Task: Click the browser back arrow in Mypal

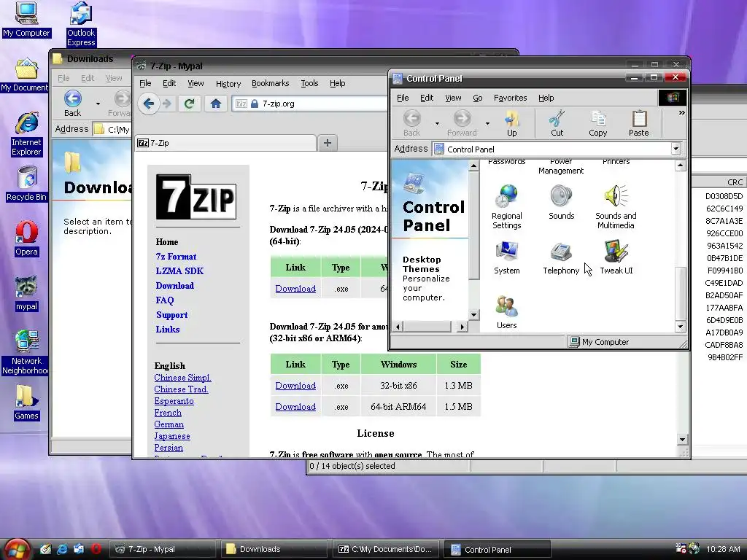Action: tap(149, 104)
